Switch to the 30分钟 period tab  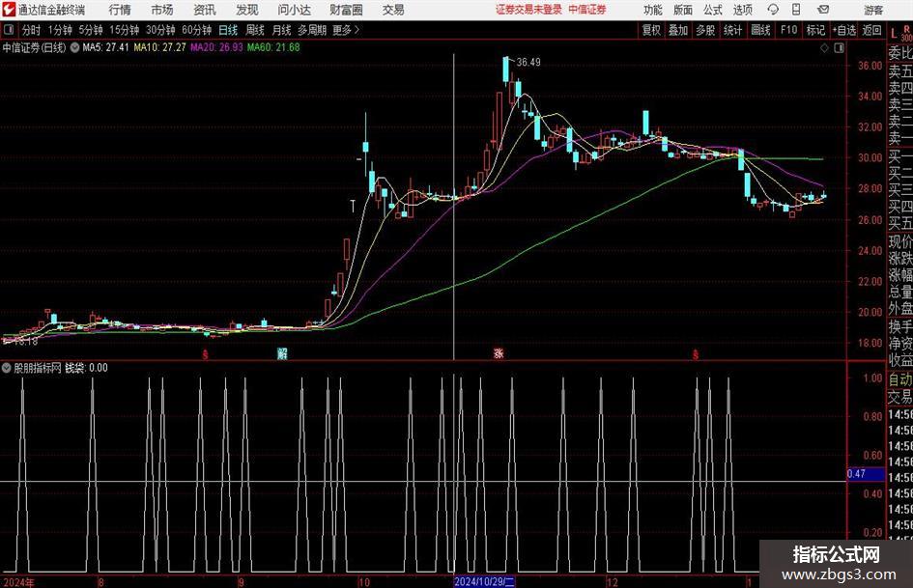click(160, 30)
